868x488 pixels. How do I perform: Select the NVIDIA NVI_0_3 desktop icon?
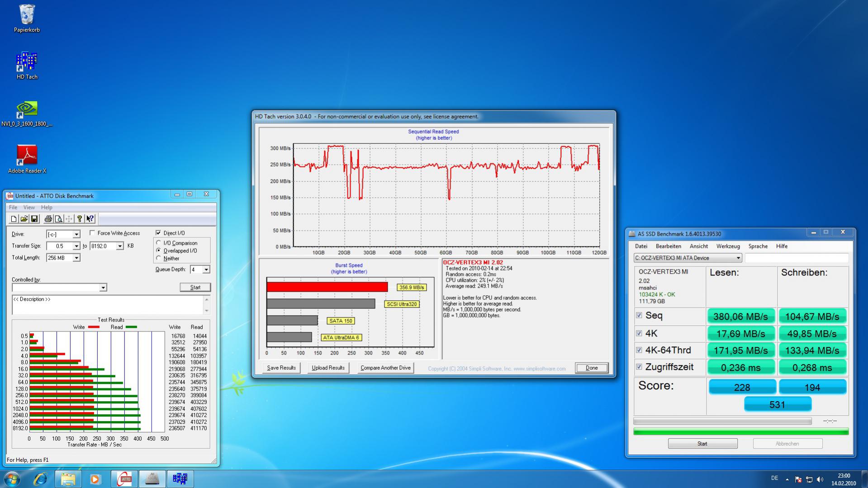coord(27,114)
